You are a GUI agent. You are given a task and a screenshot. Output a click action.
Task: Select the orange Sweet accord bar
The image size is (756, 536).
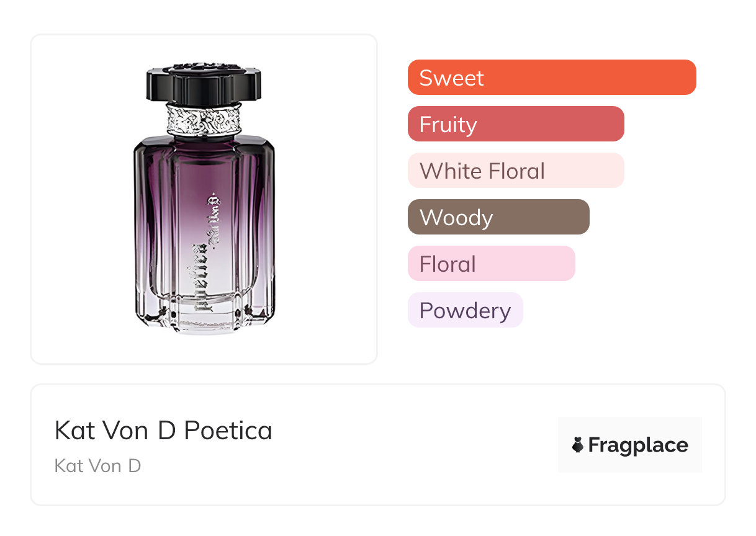(552, 78)
